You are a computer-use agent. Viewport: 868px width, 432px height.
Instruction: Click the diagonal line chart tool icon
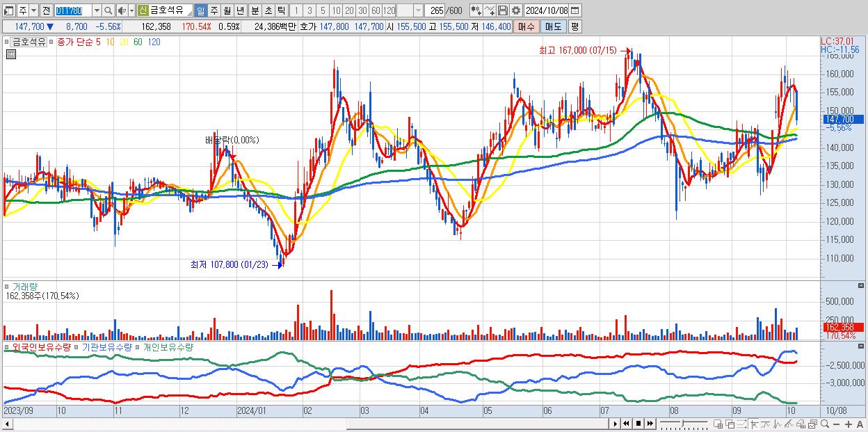(789, 424)
